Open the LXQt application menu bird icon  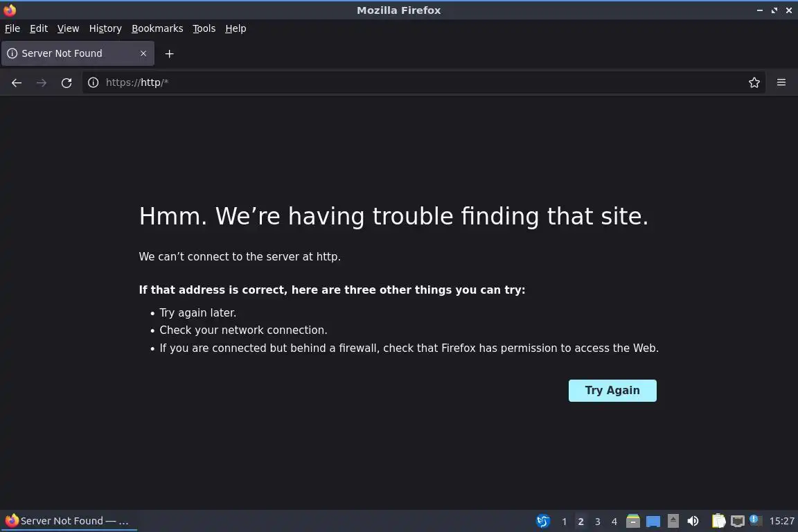click(543, 521)
